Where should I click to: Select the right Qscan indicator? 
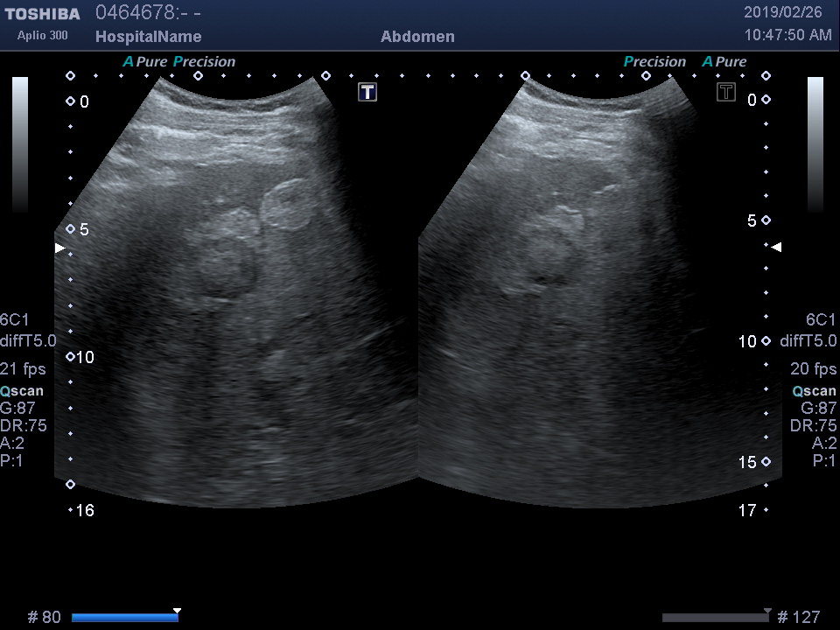815,391
